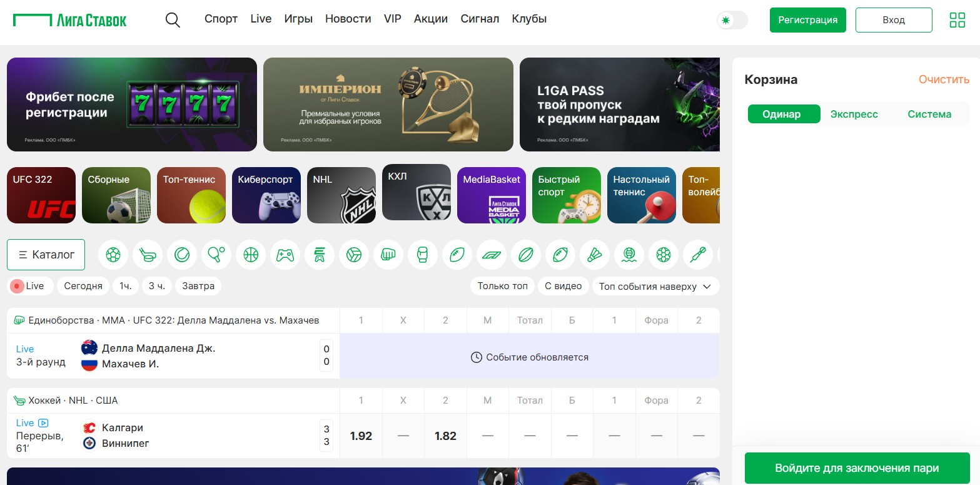
Task: Select the boxing glove icon
Action: click(x=423, y=255)
